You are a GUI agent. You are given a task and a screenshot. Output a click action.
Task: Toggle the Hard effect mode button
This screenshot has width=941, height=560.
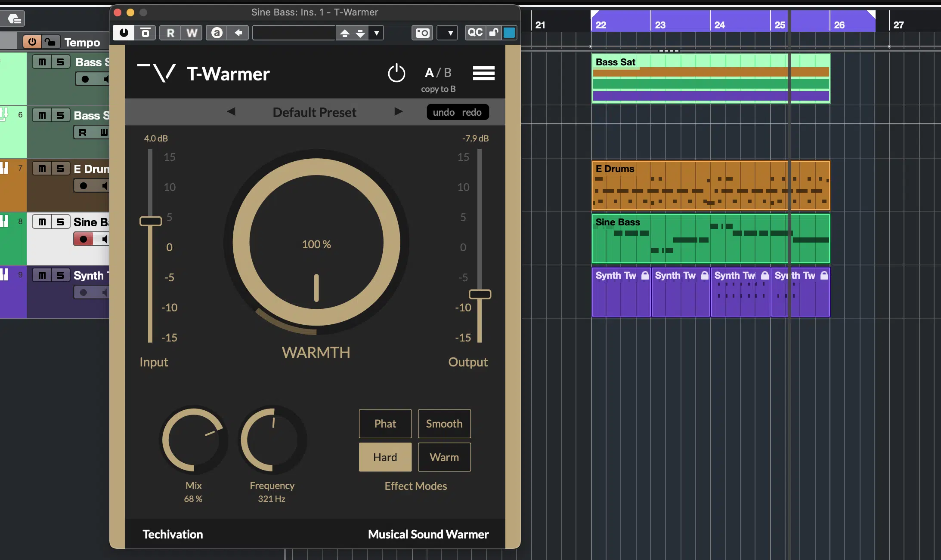pyautogui.click(x=385, y=457)
